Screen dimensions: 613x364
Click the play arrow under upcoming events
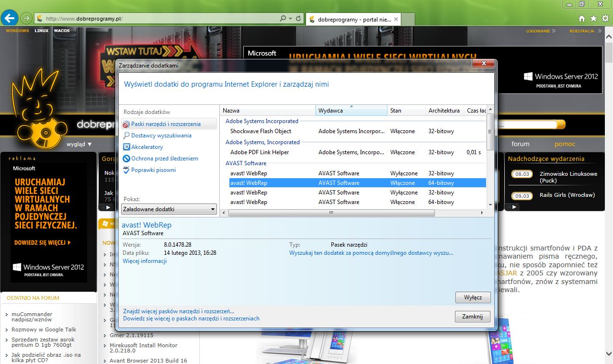(x=514, y=207)
